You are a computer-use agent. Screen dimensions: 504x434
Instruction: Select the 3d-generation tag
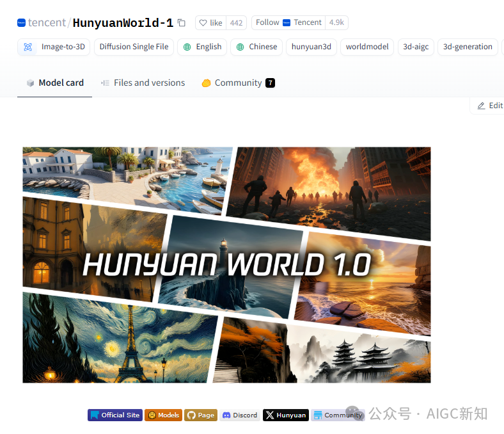[468, 47]
